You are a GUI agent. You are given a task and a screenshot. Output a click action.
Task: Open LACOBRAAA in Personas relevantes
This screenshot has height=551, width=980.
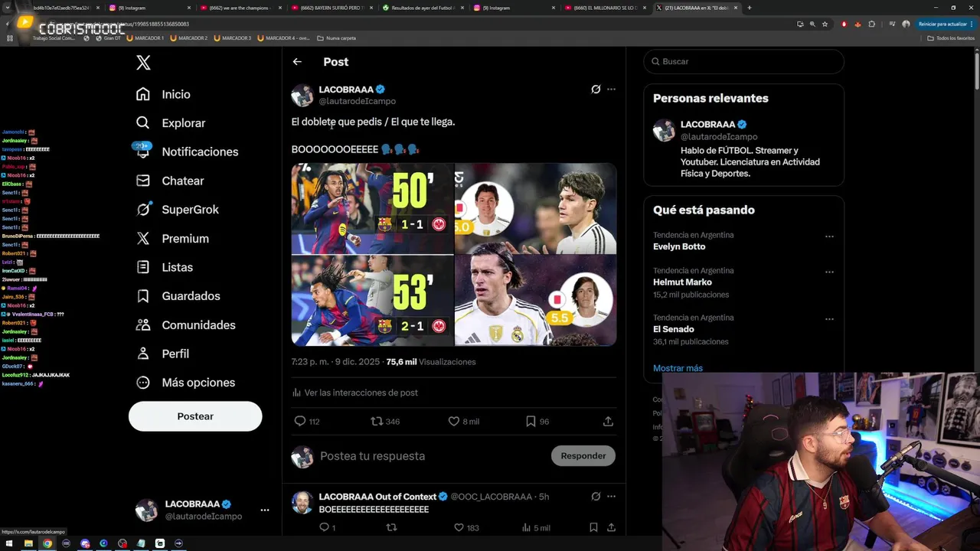coord(707,124)
